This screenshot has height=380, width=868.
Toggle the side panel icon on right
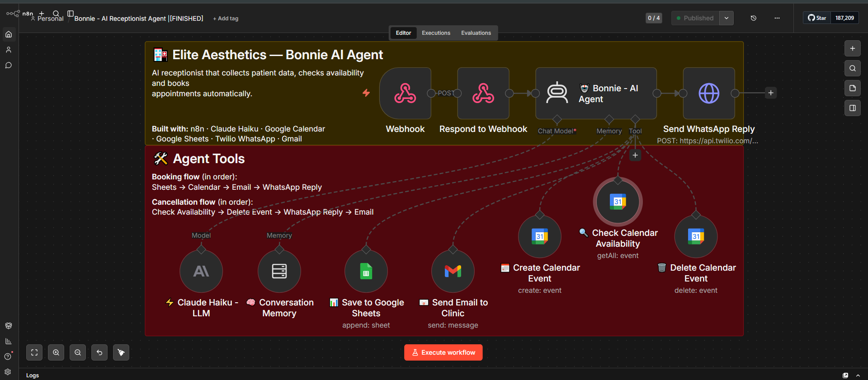click(x=853, y=108)
